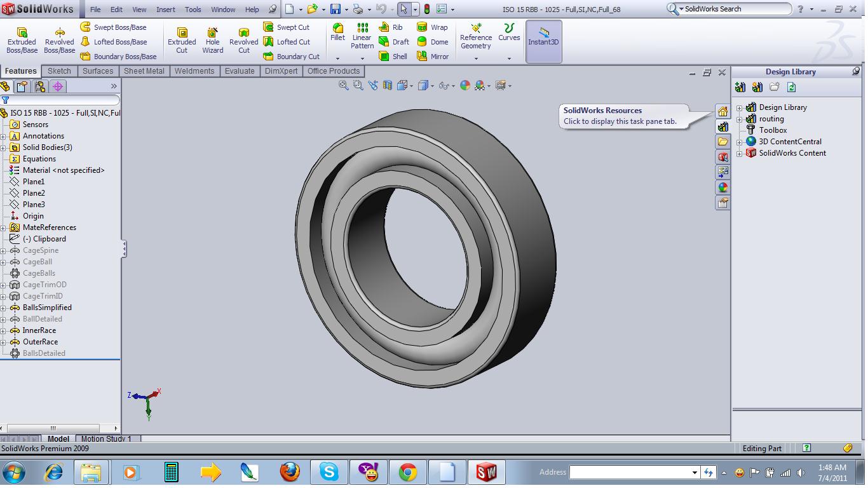Expand the 3D ContentCentral node
868x488 pixels.
click(740, 142)
